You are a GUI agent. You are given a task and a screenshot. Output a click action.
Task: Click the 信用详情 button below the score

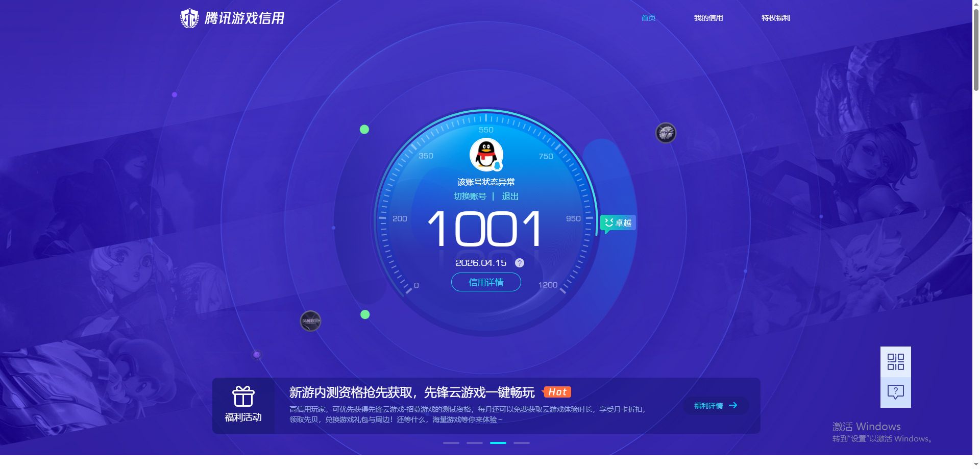tap(485, 282)
